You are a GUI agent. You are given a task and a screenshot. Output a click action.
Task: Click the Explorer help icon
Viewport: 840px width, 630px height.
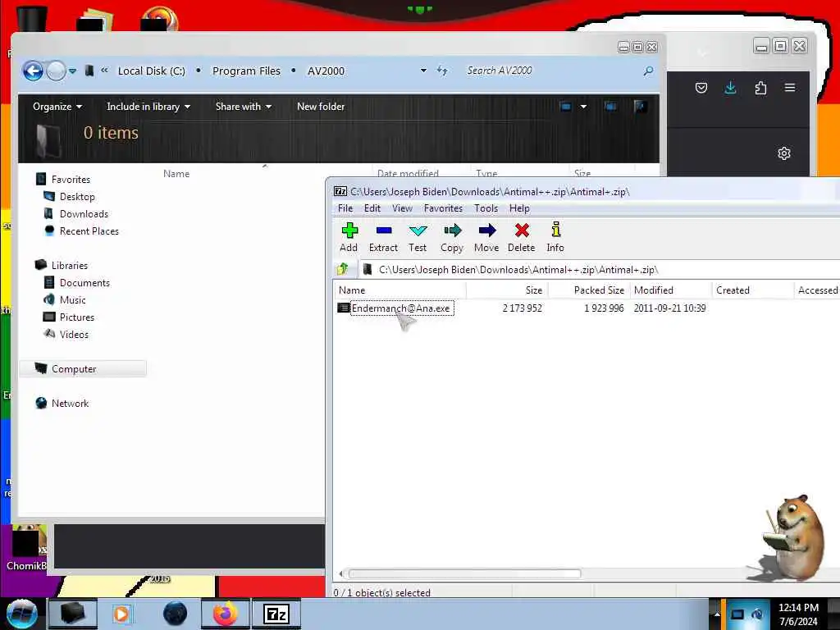(x=640, y=107)
